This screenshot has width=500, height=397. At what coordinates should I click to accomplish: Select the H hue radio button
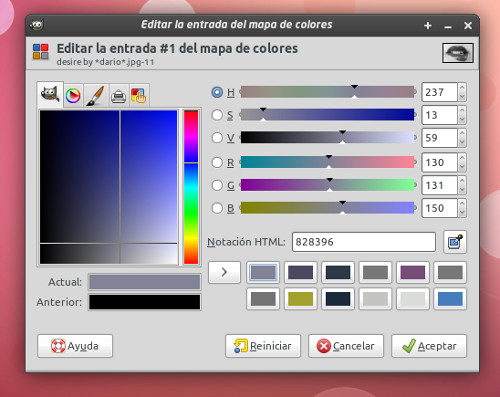[217, 92]
